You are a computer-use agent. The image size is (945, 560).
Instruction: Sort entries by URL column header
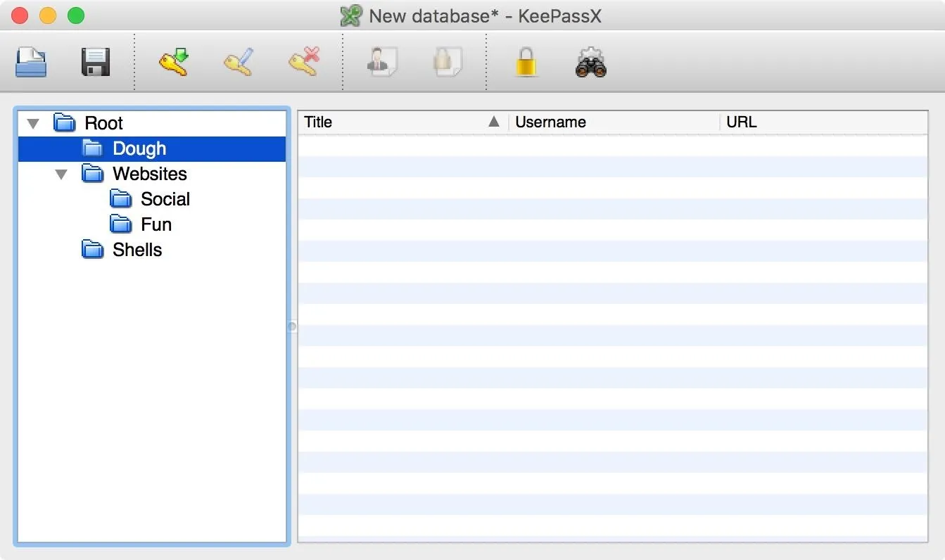tap(823, 122)
